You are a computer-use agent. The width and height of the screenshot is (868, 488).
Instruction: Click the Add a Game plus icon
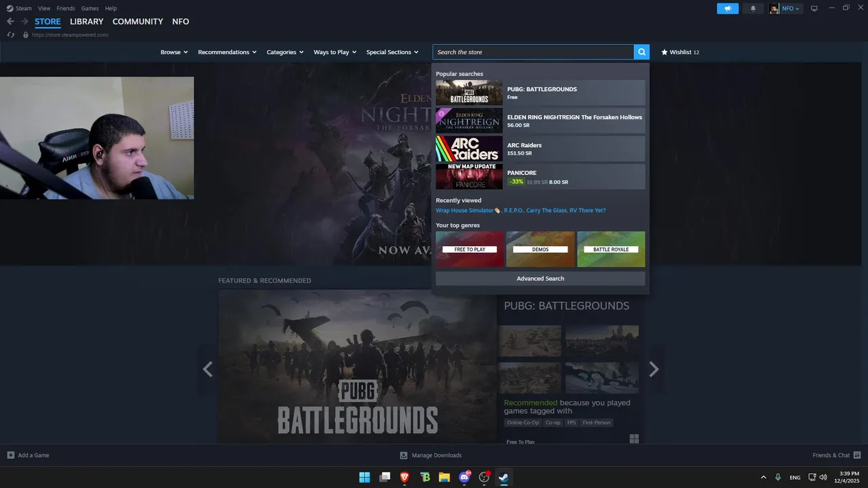(x=10, y=455)
